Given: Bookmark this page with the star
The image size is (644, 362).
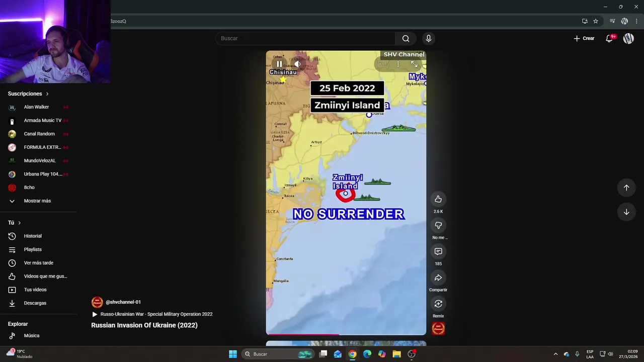Looking at the screenshot, I should point(596,21).
